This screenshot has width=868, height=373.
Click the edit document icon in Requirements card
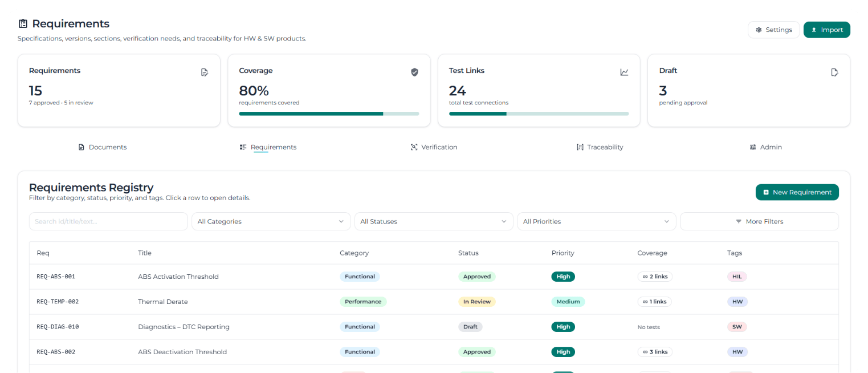pos(205,72)
